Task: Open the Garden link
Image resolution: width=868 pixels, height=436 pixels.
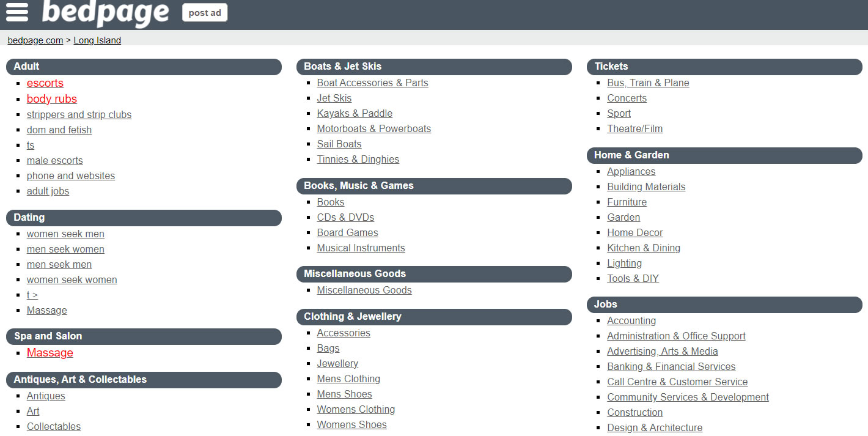Action: point(623,217)
